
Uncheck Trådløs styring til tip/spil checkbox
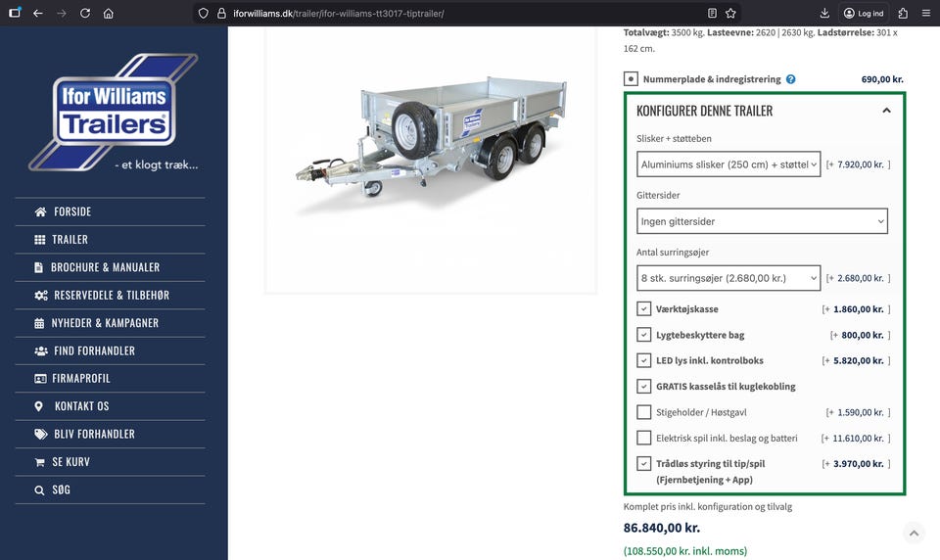tap(643, 463)
